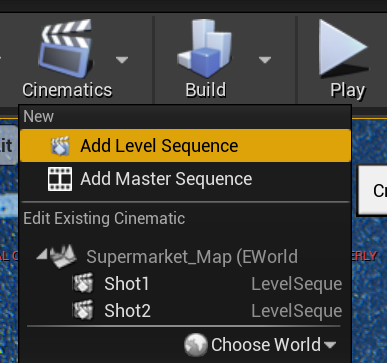Click the Shot1 level sequence icon
The width and height of the screenshot is (387, 363).
(x=83, y=283)
